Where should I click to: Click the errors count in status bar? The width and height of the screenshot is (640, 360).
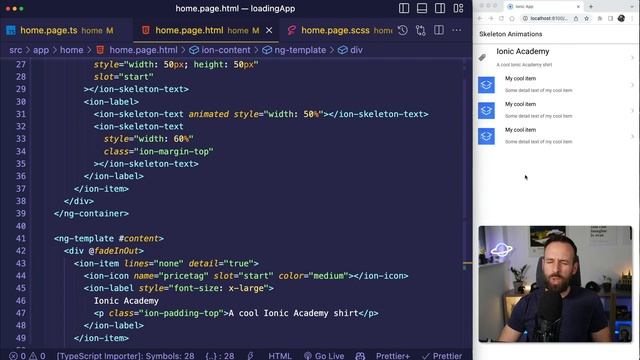pyautogui.click(x=18, y=356)
